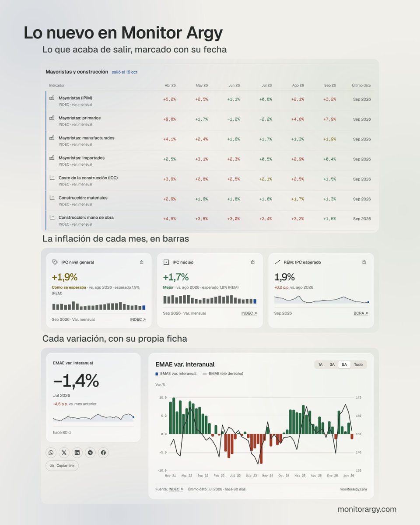Click the sparkline in the EMAE summary card

click(x=93, y=417)
